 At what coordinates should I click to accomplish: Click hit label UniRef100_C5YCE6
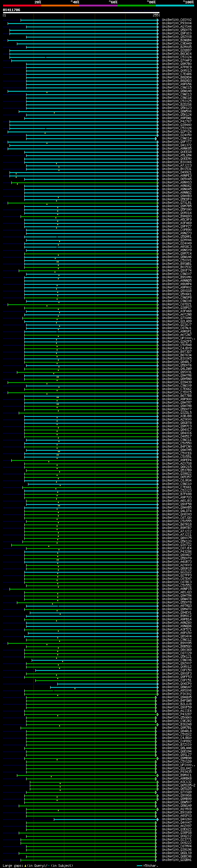click(176, 454)
